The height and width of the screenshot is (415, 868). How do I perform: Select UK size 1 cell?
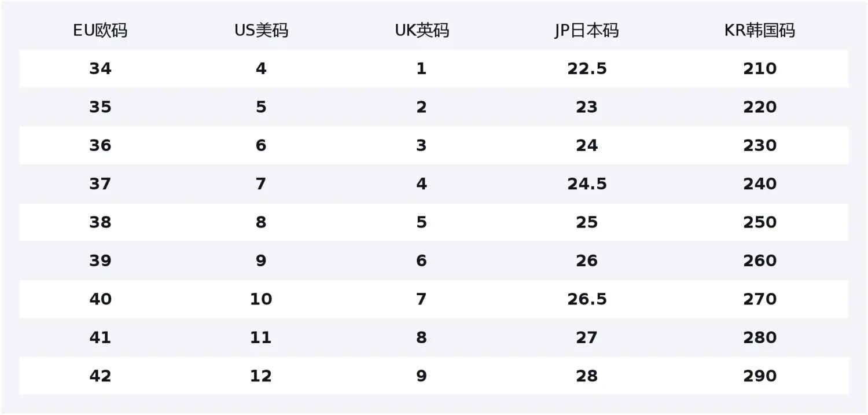(421, 69)
